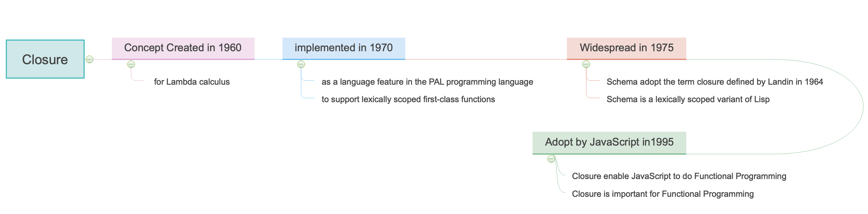Select the Concept Created in 1960 topic
The width and height of the screenshot is (868, 214).
183,48
